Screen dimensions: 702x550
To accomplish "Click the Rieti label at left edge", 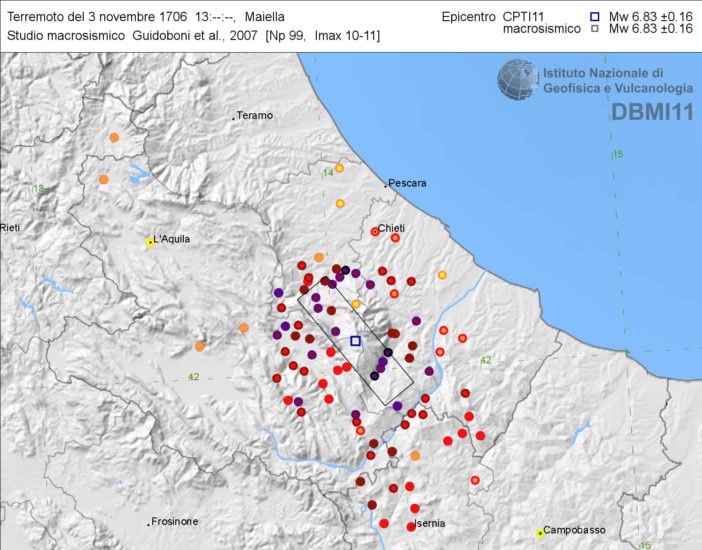I will (x=12, y=227).
